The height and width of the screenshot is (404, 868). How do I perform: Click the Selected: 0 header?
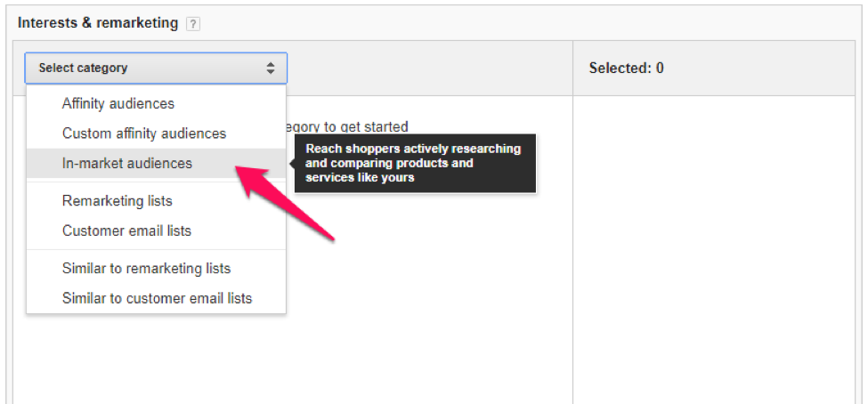(x=626, y=69)
